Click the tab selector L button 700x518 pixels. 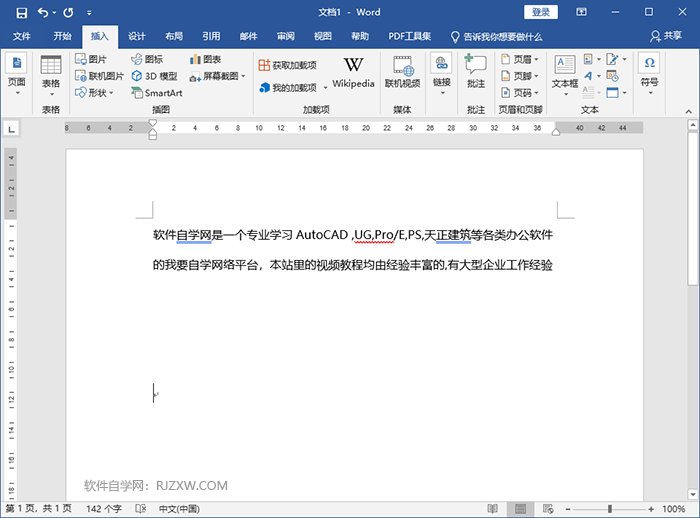pos(12,130)
